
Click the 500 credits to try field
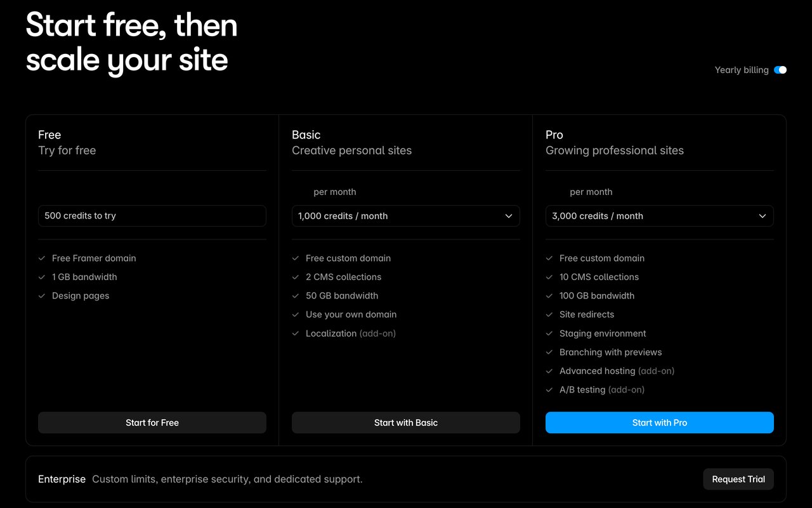point(152,216)
